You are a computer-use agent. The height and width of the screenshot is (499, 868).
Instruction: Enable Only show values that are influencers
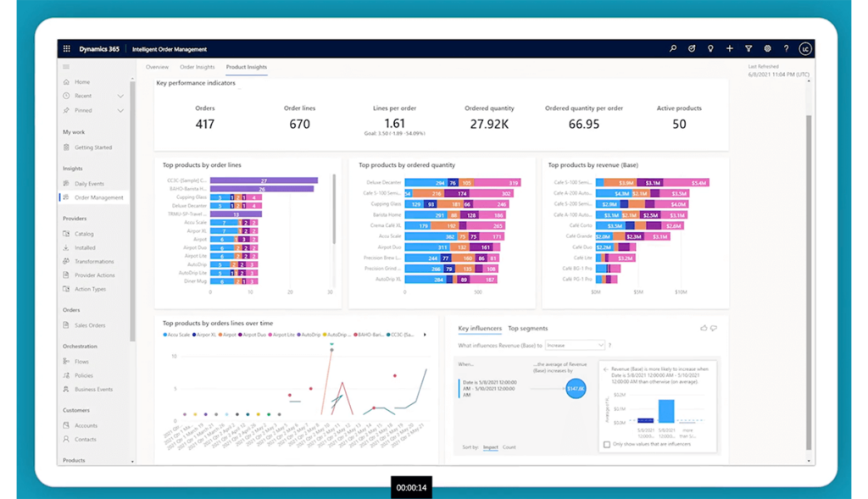click(605, 443)
